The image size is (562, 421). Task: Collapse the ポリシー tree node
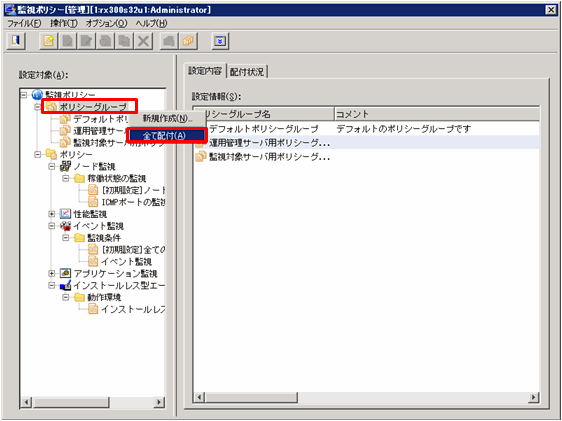point(38,154)
